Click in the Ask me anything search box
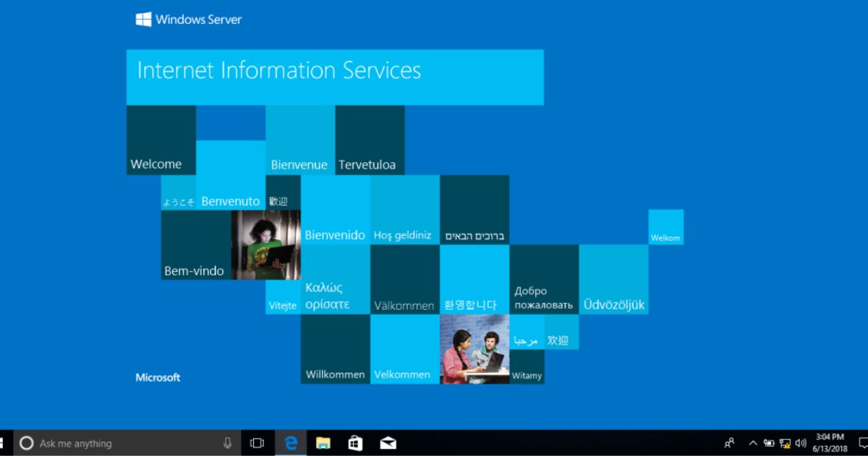 (129, 443)
